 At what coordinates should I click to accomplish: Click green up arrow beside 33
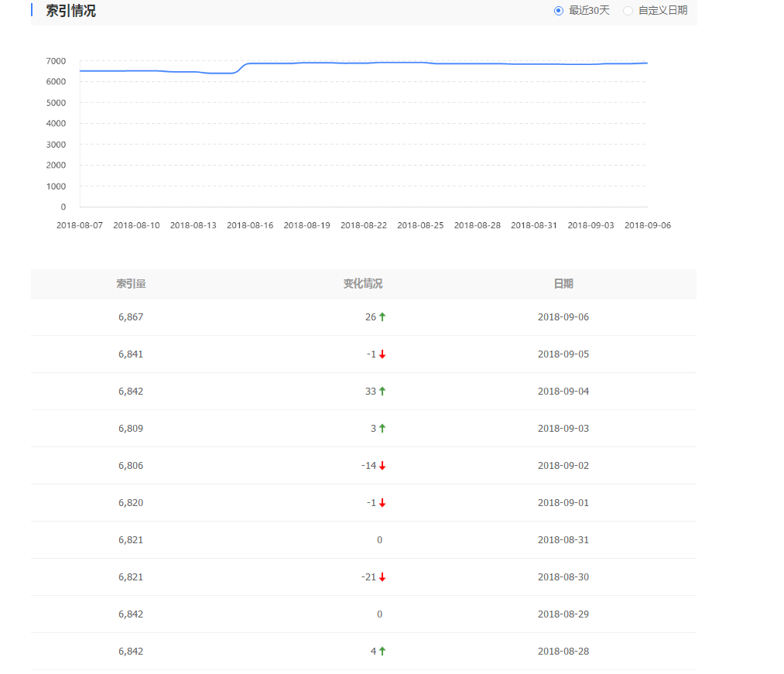(x=382, y=392)
